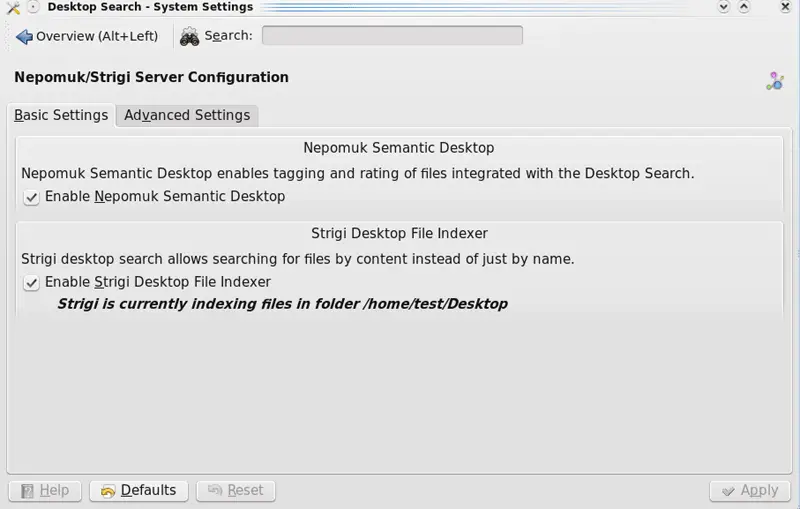Close the Desktop Search window
Viewport: 800px width, 509px height.
(x=785, y=7)
